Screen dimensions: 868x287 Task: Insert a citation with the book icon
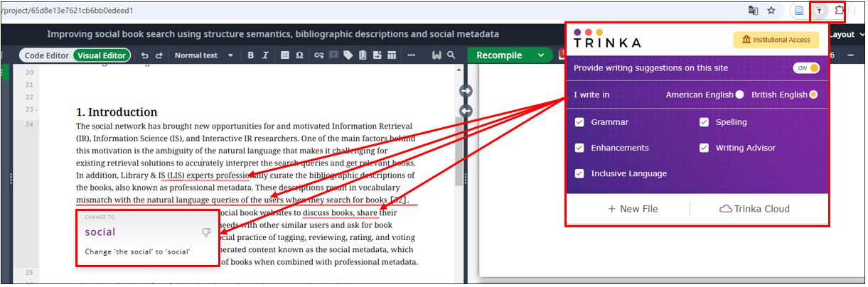coord(363,55)
